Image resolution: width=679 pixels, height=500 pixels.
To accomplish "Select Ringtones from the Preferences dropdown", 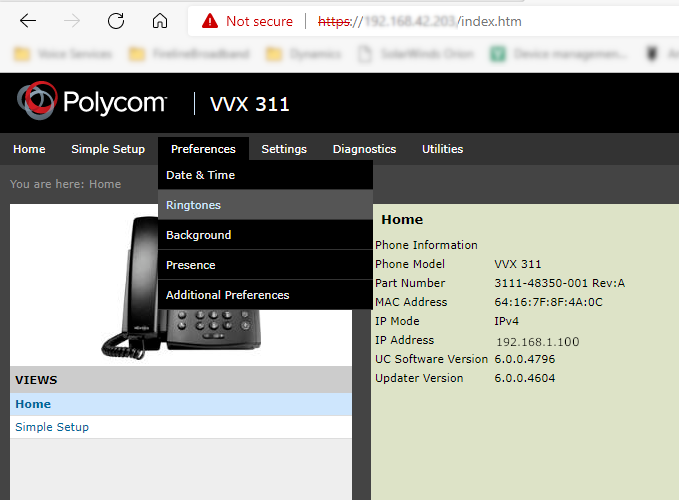I will pyautogui.click(x=265, y=205).
